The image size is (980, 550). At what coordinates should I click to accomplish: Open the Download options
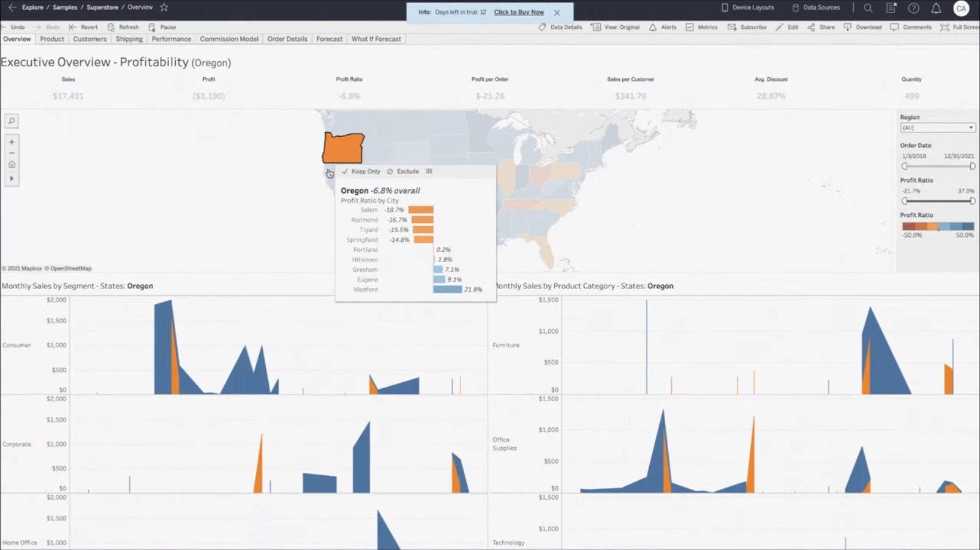tap(862, 27)
